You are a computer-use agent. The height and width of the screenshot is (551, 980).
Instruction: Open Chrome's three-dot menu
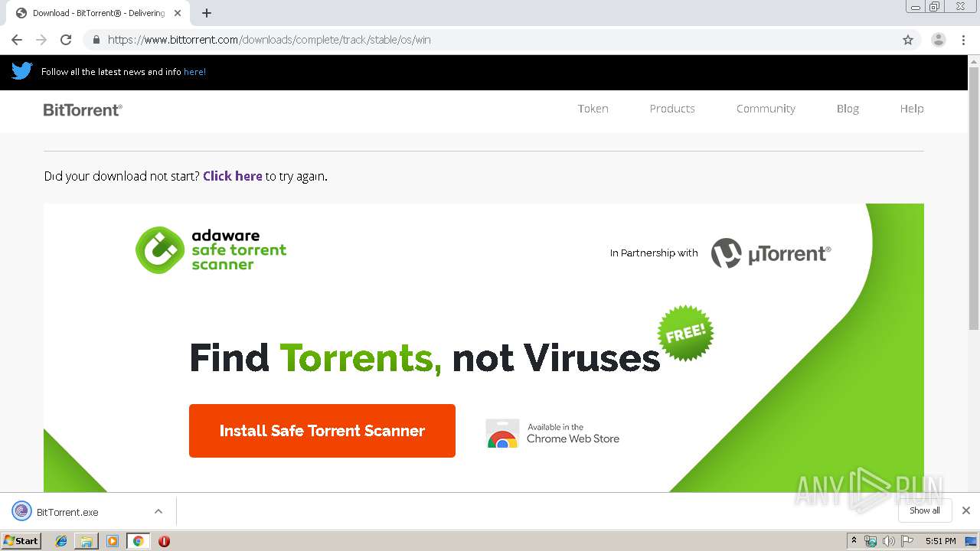point(964,40)
